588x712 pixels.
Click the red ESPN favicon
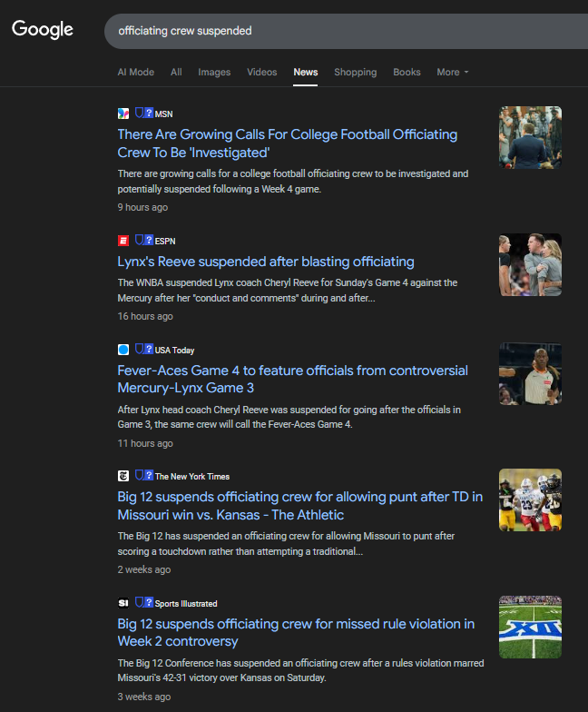click(x=123, y=241)
